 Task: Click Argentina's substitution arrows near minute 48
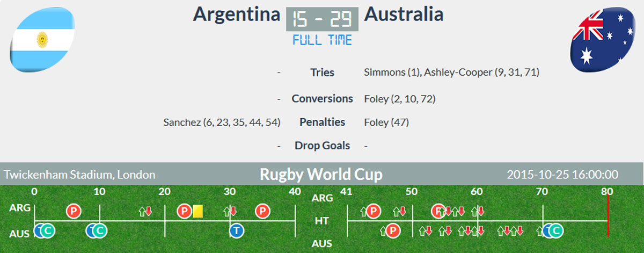[399, 211]
